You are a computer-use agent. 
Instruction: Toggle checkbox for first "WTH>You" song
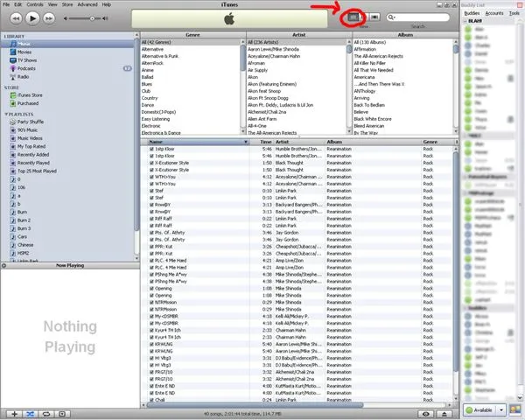[x=152, y=175]
